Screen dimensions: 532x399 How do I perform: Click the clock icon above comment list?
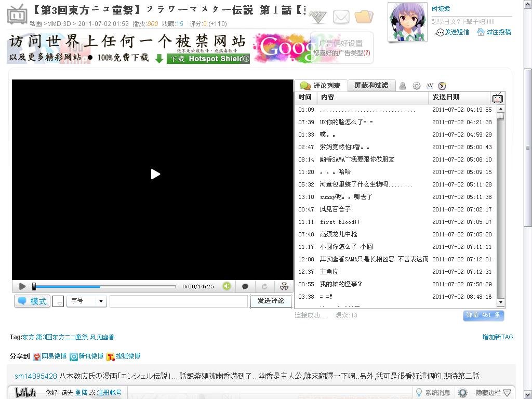coord(442,86)
